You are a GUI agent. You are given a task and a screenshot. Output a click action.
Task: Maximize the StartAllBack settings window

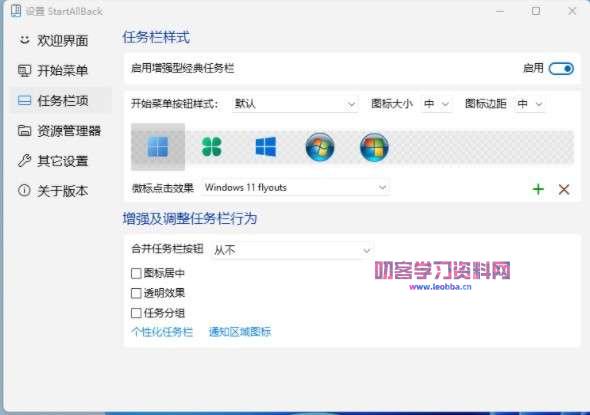536,11
